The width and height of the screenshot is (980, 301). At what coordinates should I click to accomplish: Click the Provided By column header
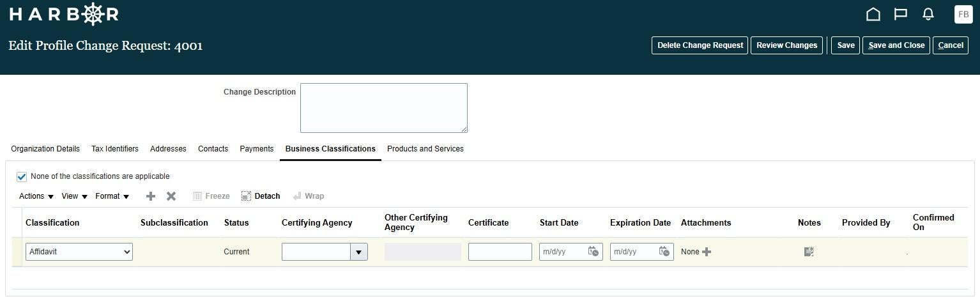(x=866, y=223)
